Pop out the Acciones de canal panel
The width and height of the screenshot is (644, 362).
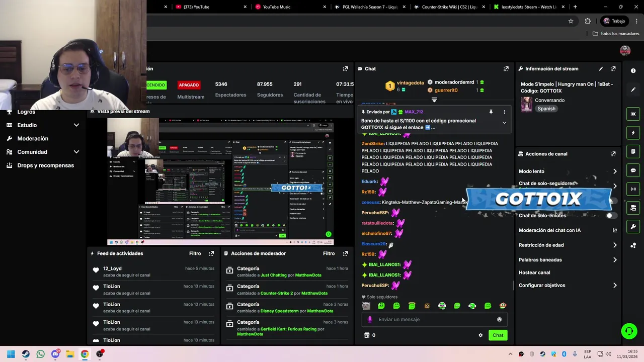tap(613, 154)
